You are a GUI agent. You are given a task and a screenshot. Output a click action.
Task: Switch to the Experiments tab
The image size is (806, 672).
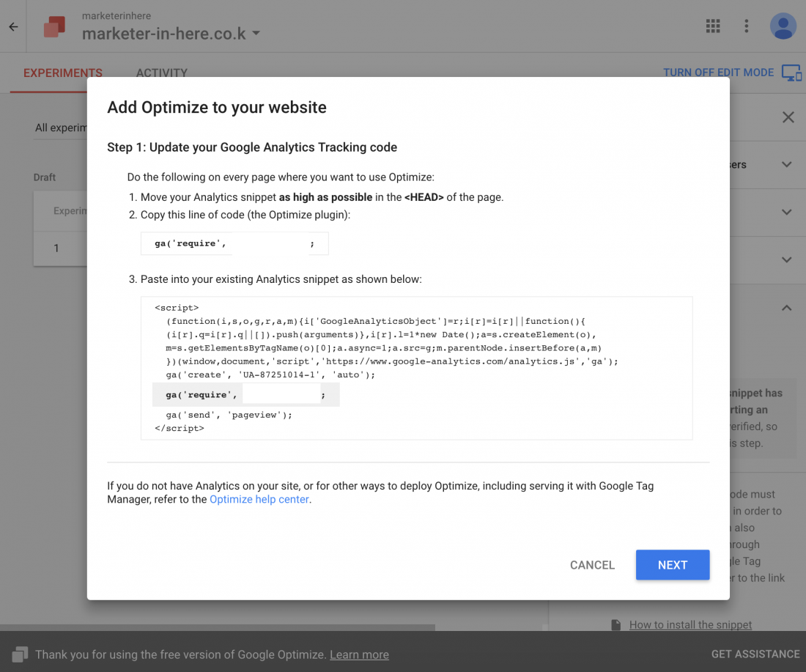(x=63, y=73)
